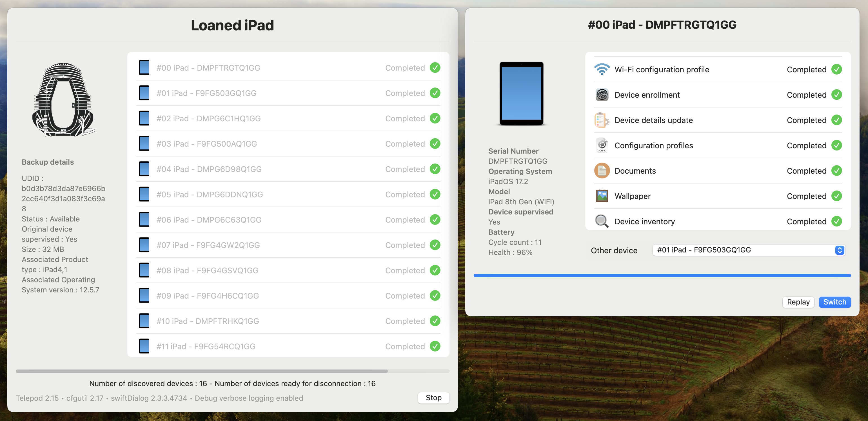Click the iPad icon for #01 iPad - F9FG503GQ1GG

coord(144,93)
